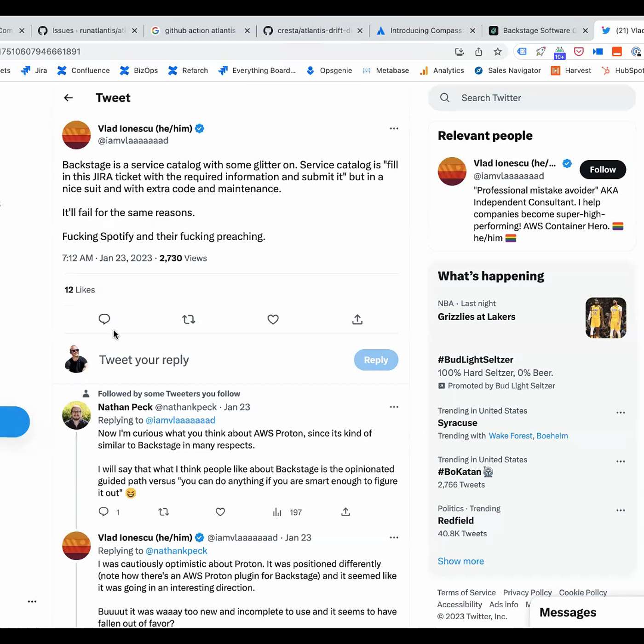Click the Pocket extension icon
The height and width of the screenshot is (644, 644).
coord(579,52)
